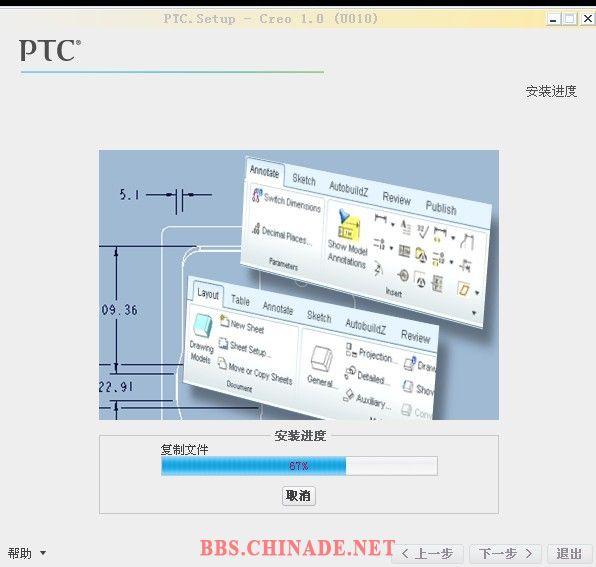Click the 复制文件 status text

click(184, 450)
